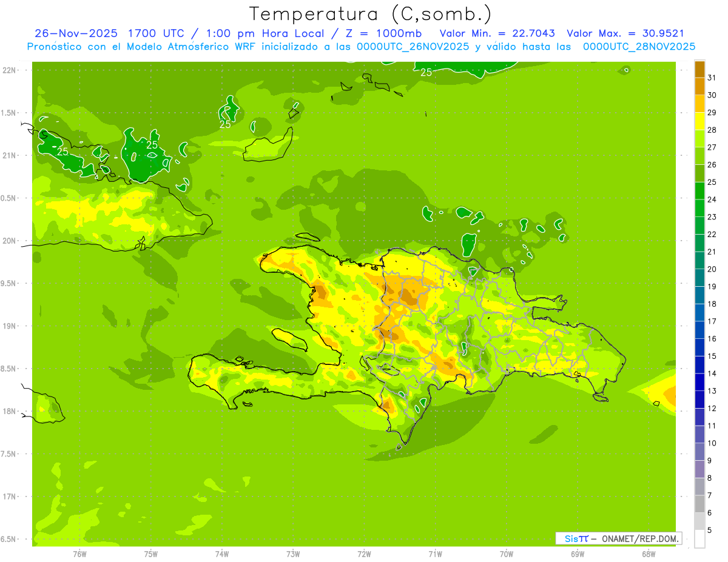
Task: Click the '22N' latitude axis label
Action: click(x=8, y=70)
